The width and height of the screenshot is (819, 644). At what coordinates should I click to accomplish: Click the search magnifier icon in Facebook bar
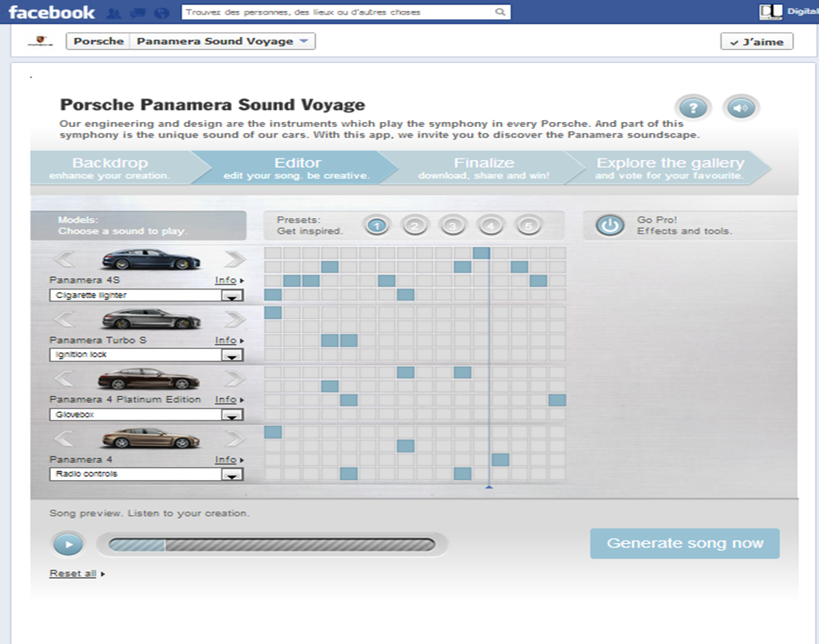point(500,12)
